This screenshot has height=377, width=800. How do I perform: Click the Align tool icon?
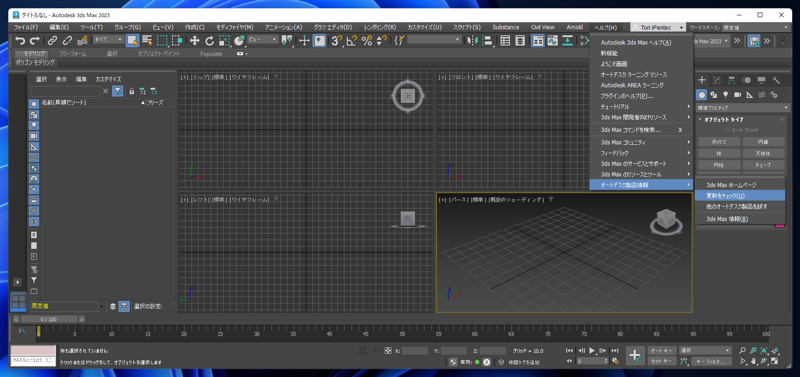(487, 41)
